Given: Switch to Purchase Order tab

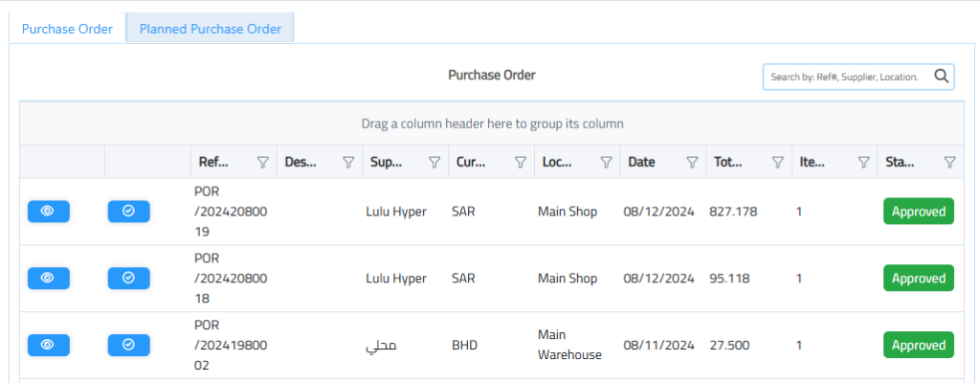Looking at the screenshot, I should point(67,29).
